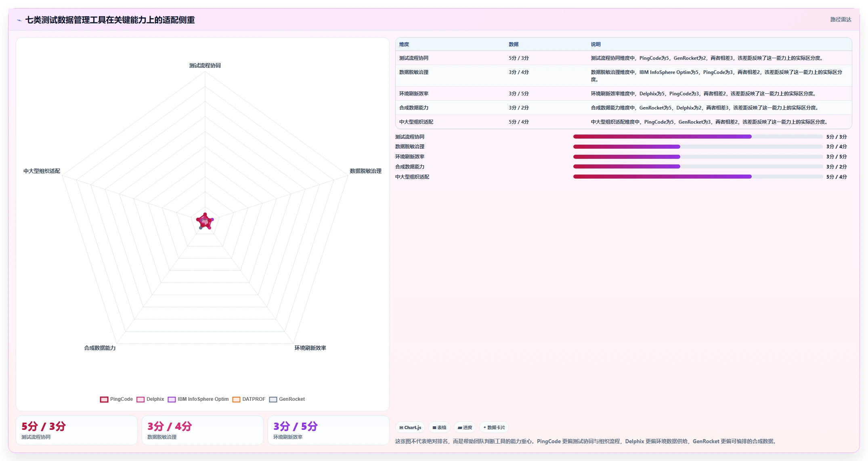Image resolution: width=868 pixels, height=461 pixels.
Task: Click the 测试流程协同 radar axis label
Action: (x=205, y=65)
